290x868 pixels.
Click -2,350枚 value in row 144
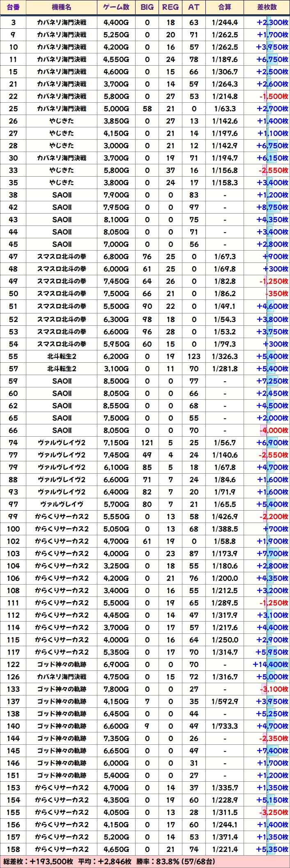click(x=274, y=738)
